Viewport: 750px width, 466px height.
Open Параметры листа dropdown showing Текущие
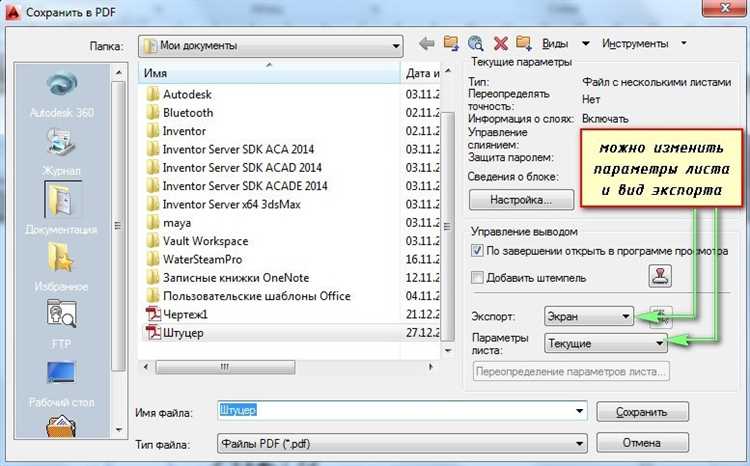[606, 343]
